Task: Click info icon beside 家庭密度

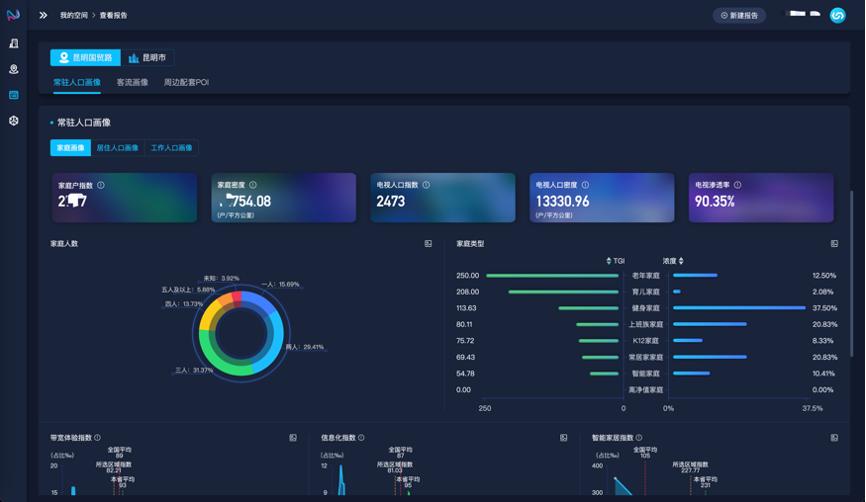Action: (x=253, y=185)
